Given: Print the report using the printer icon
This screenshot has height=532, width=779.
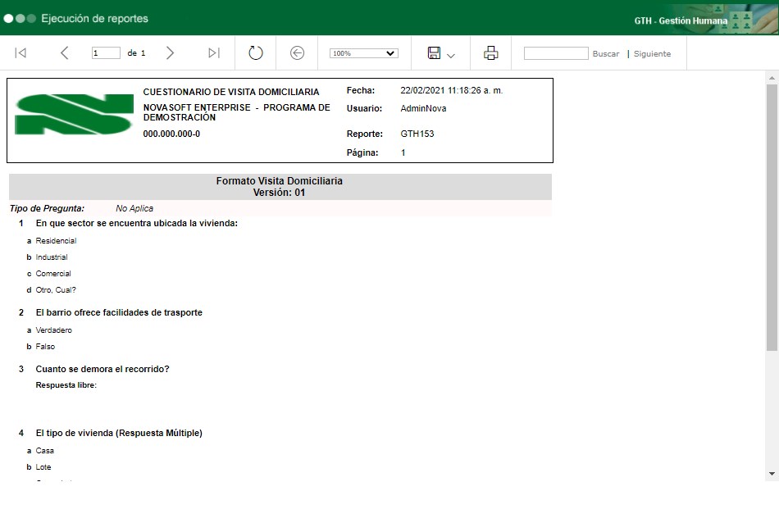Looking at the screenshot, I should [491, 53].
